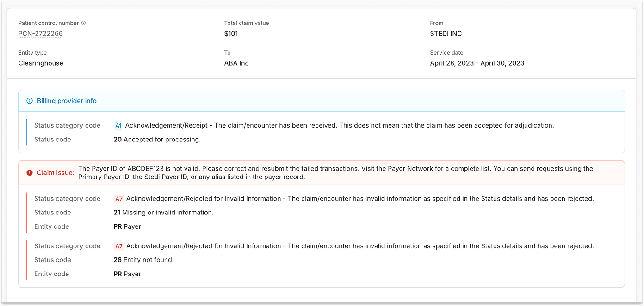The image size is (644, 306).
Task: Click the tooltip icon after Patient control number label
Action: pyautogui.click(x=84, y=23)
